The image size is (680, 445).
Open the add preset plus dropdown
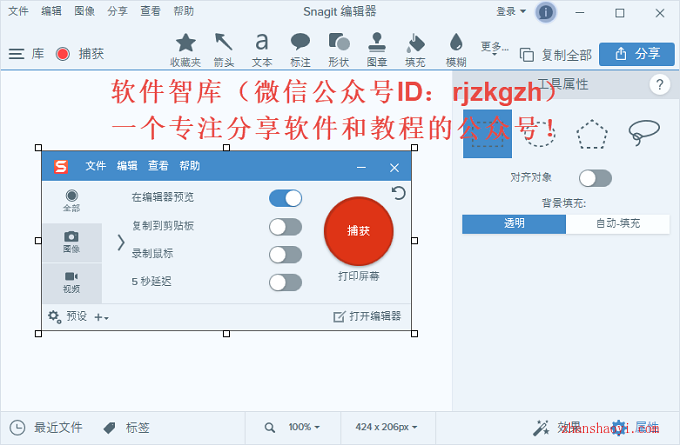101,318
